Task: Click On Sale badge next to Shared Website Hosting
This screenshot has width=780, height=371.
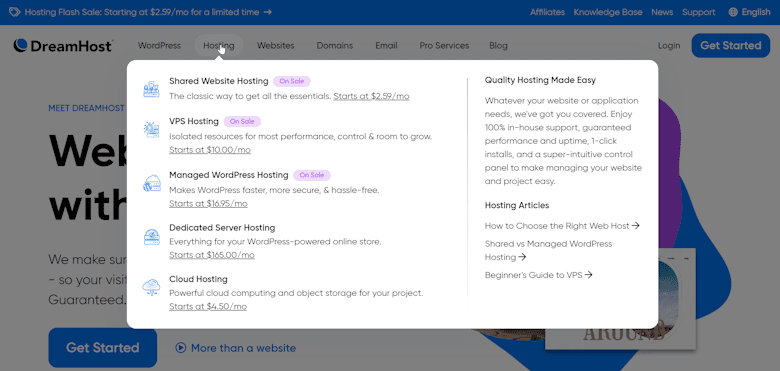Action: [292, 81]
